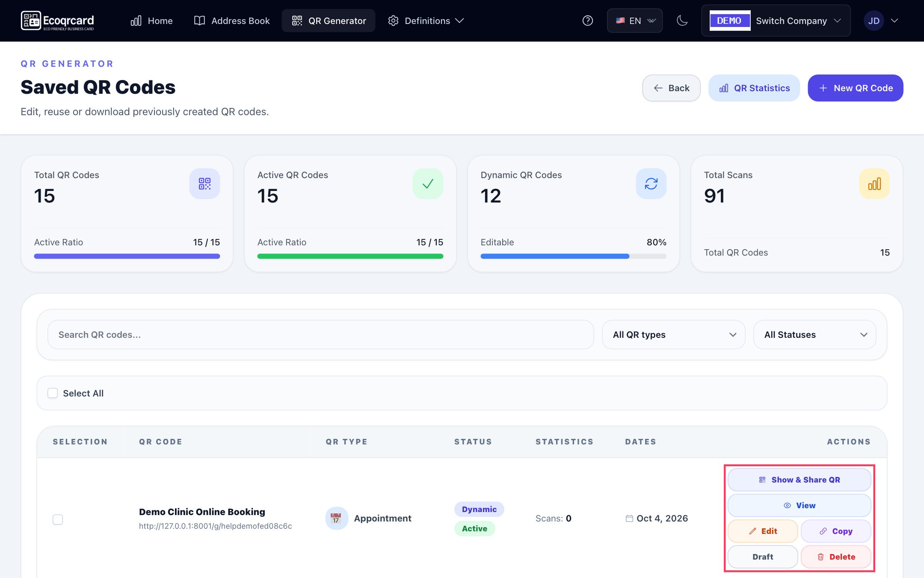Click the calendar icon beside Oct 4, 2026
This screenshot has height=578, width=924.
tap(629, 518)
